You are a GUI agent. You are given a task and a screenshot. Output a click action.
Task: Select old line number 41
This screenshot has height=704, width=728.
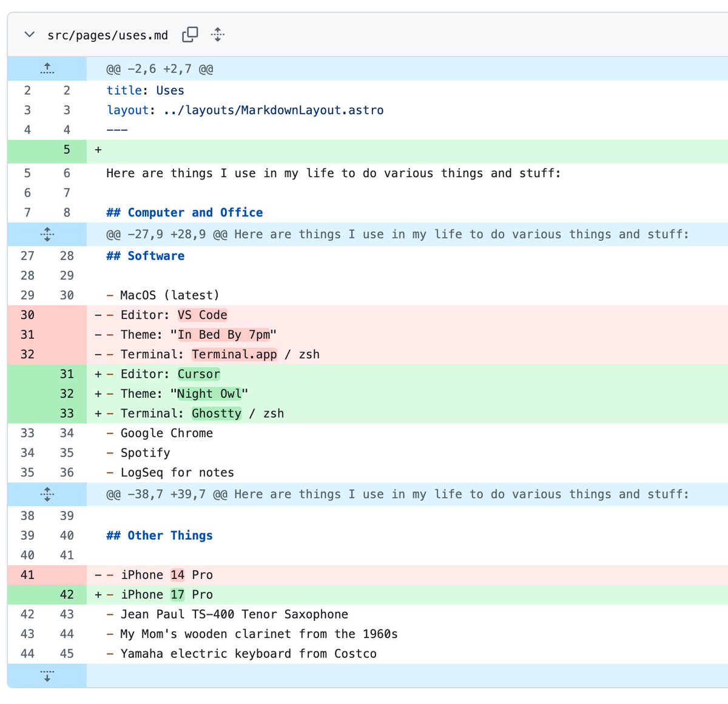27,575
